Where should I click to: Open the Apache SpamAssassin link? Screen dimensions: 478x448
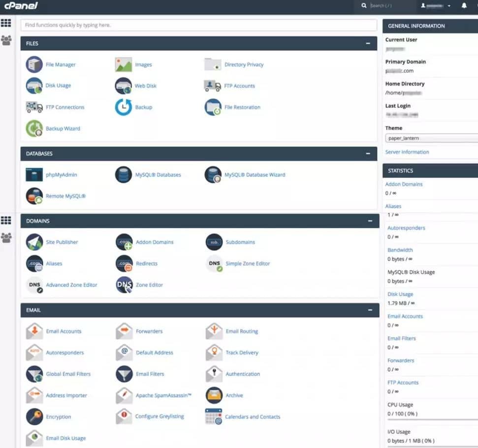tap(163, 395)
